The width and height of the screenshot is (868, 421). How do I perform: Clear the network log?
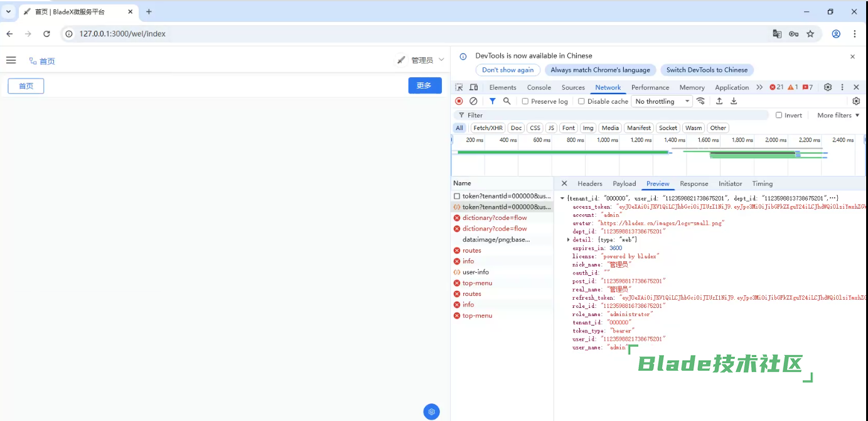pos(473,101)
